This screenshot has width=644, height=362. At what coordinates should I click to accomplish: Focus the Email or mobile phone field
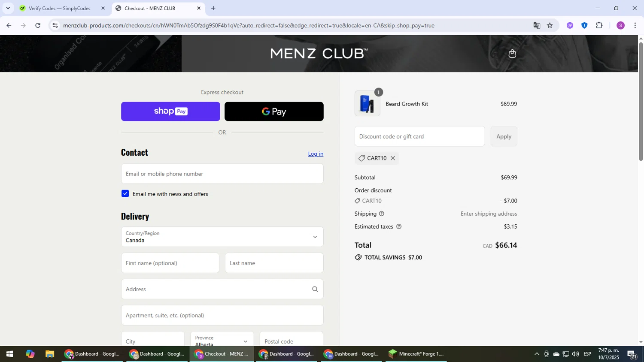pyautogui.click(x=222, y=174)
